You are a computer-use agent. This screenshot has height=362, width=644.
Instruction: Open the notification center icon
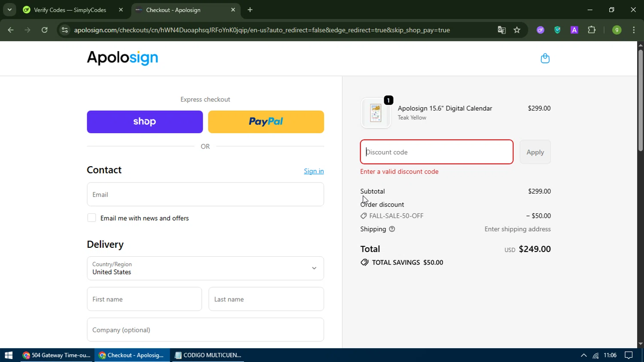tap(629, 355)
